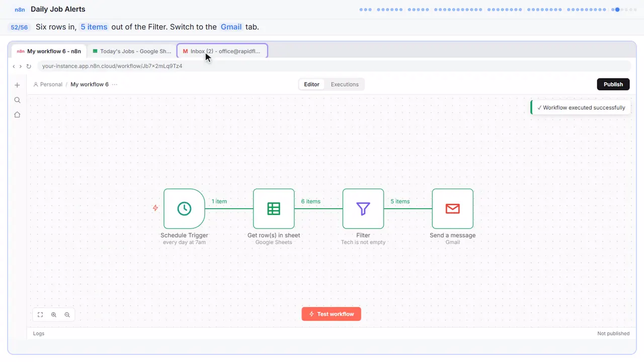Click the red trigger lightning bolt icon
Viewport: 644px width, 362px height.
pos(155,208)
